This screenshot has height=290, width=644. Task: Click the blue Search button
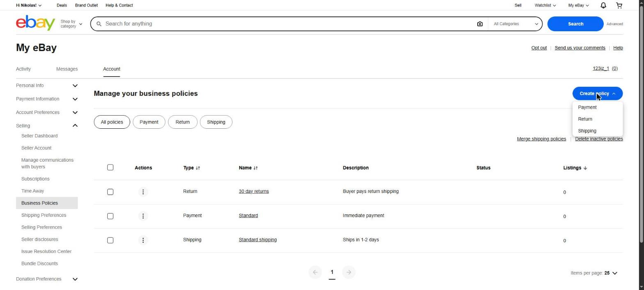[575, 24]
